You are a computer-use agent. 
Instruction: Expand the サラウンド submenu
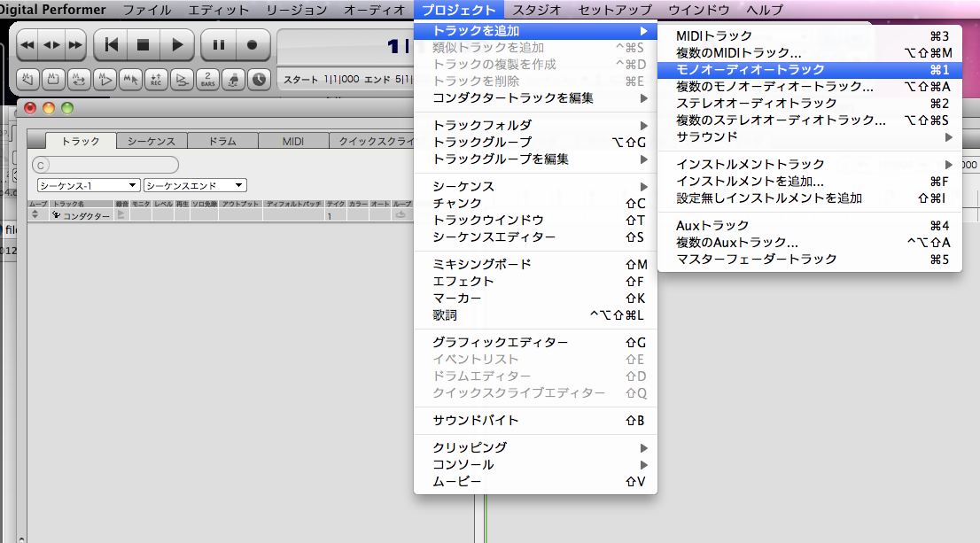pos(809,136)
